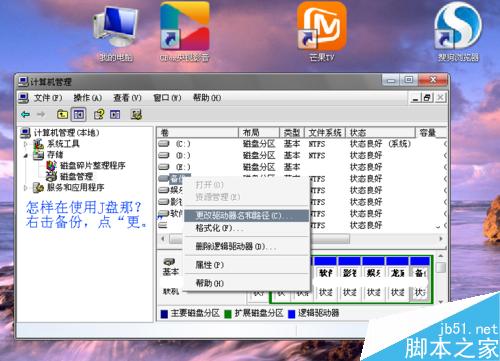
Task: Open the 芒果TV desktop shortcut
Action: [x=321, y=32]
